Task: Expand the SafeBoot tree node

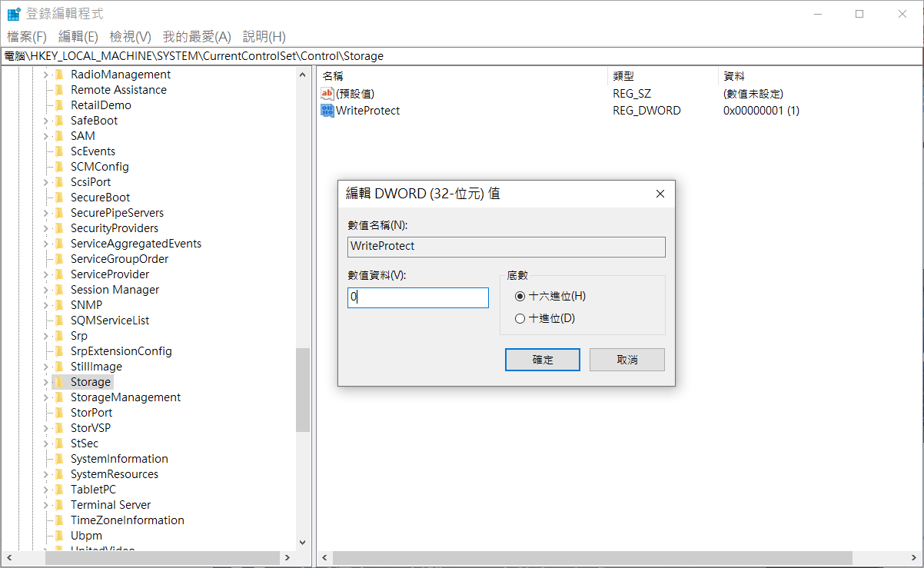Action: (x=45, y=121)
